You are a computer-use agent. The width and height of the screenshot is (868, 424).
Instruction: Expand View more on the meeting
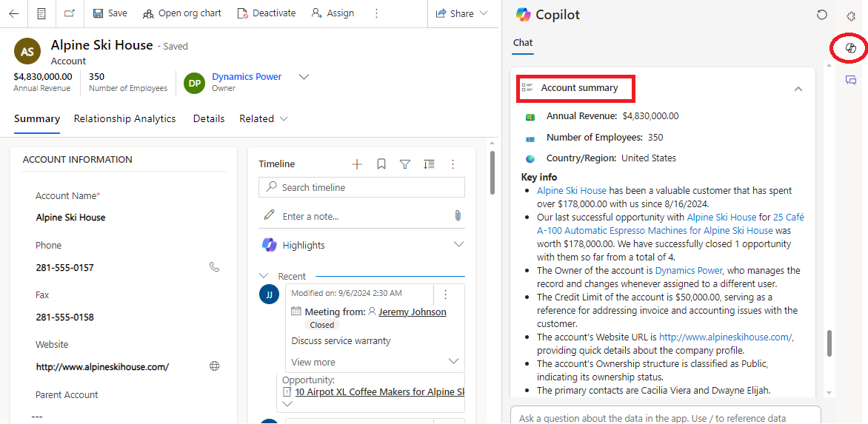point(375,362)
